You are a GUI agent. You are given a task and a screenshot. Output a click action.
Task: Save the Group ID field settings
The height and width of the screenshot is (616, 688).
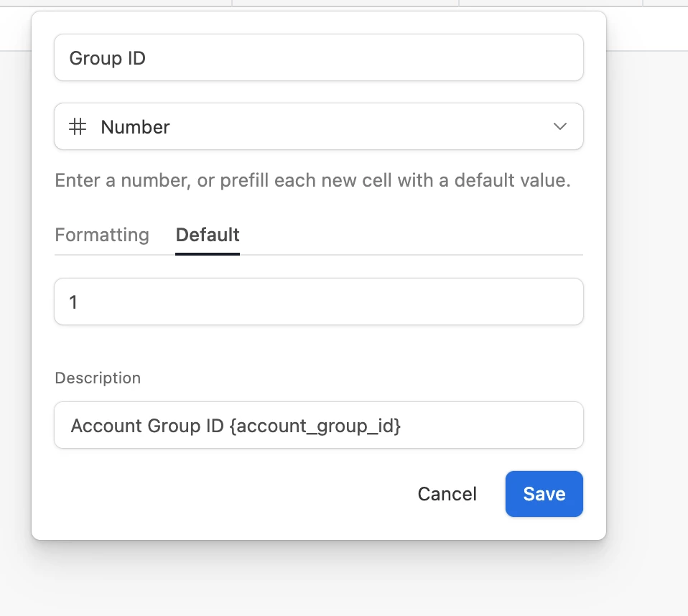[544, 494]
